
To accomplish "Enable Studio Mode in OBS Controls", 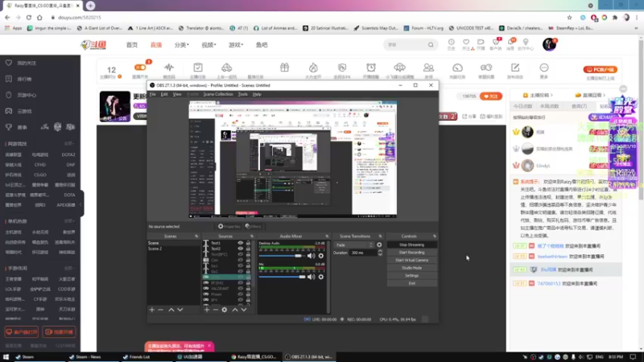I will coord(411,268).
